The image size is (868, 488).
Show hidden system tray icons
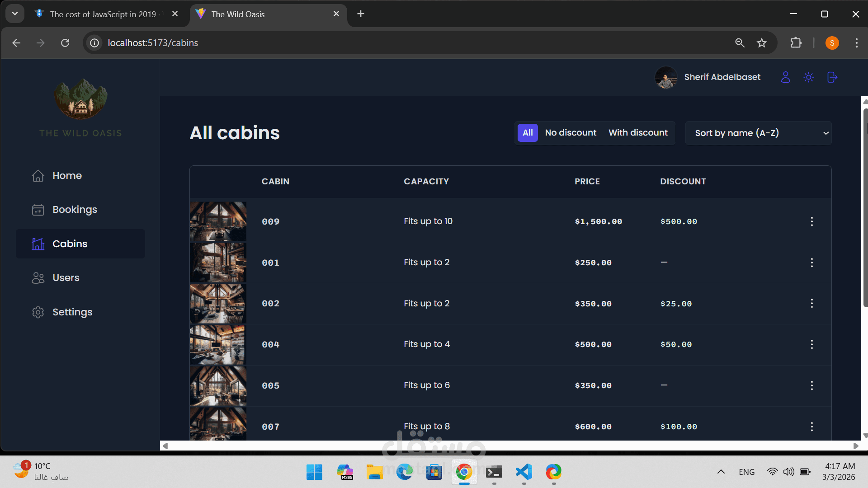721,472
